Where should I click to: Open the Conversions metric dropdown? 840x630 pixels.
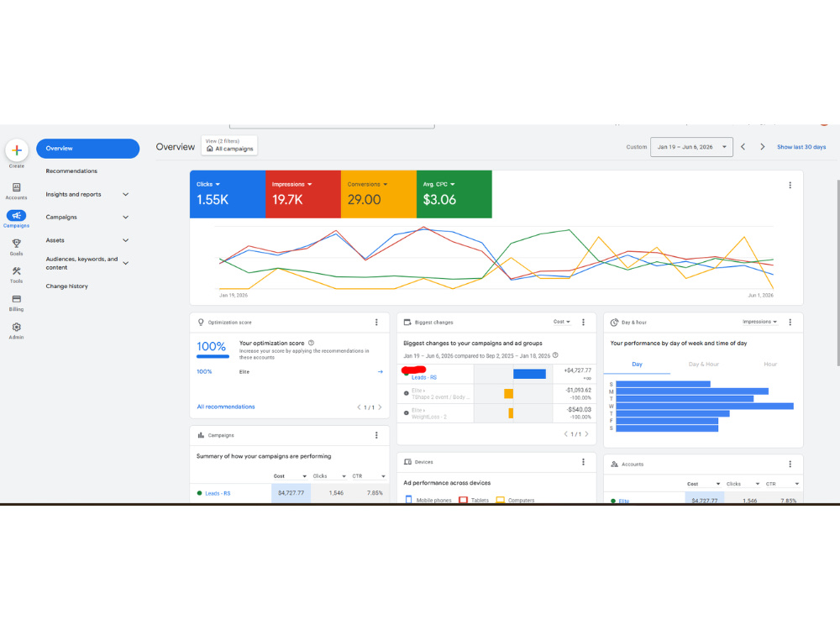coord(368,184)
